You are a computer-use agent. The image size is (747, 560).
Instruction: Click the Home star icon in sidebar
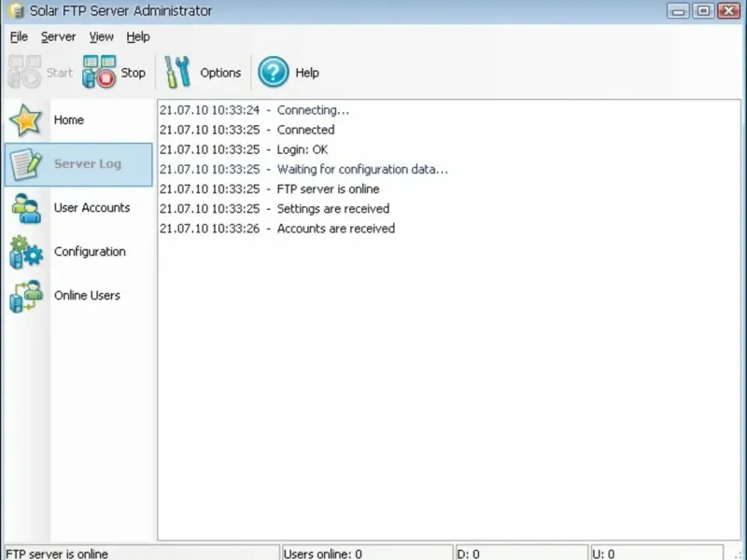[25, 120]
